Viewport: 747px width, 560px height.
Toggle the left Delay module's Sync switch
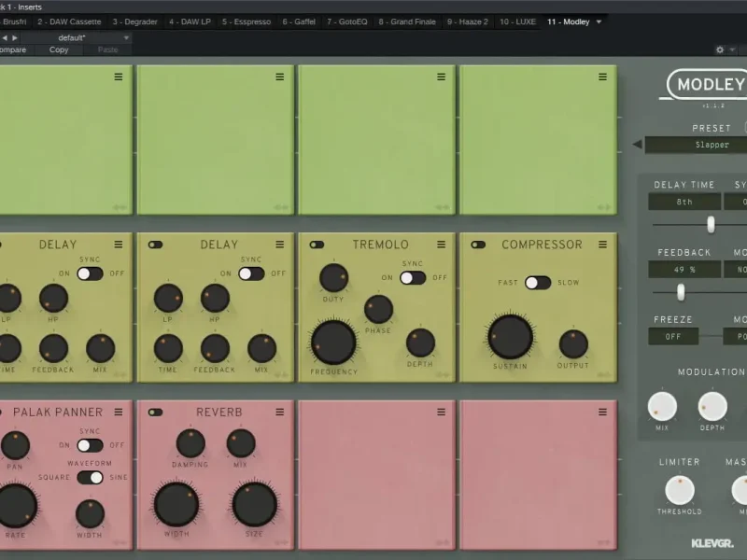[x=90, y=273]
